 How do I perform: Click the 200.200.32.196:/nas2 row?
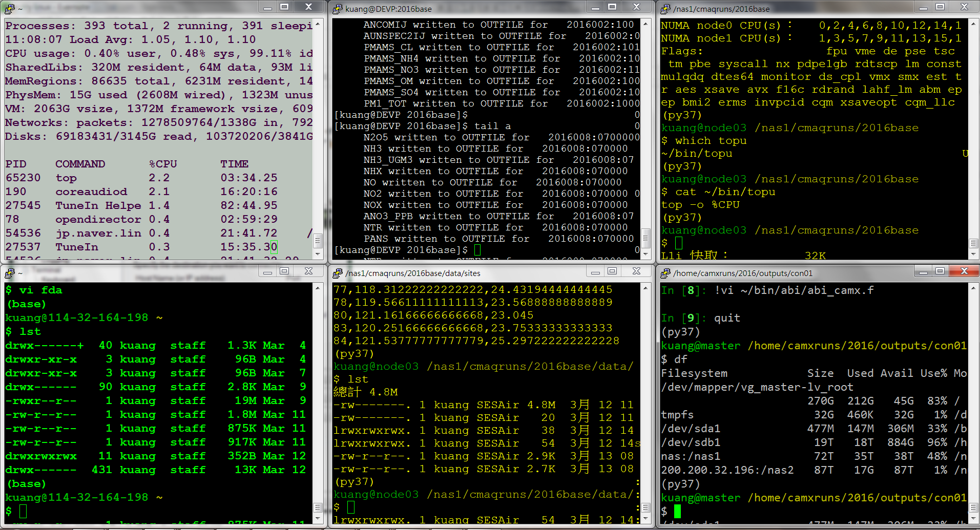(814, 470)
